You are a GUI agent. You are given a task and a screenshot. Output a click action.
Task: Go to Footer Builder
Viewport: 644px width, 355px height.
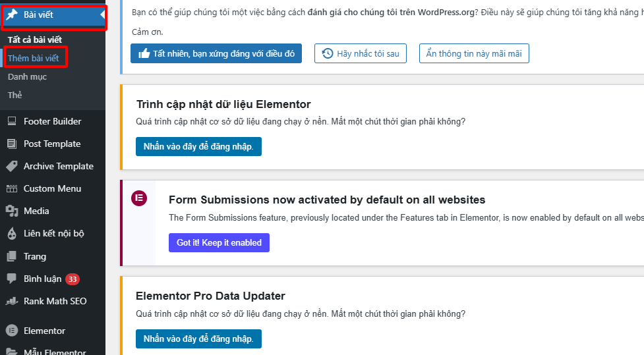[x=53, y=121]
